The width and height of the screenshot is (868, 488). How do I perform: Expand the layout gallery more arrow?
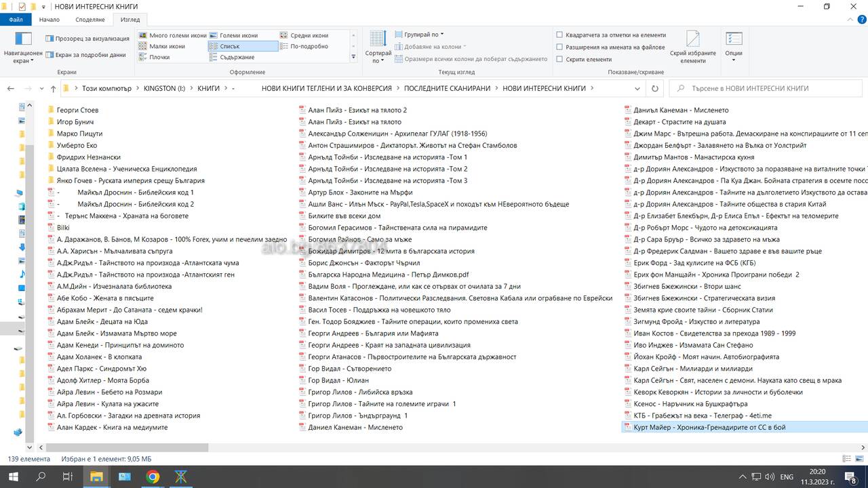coord(353,57)
